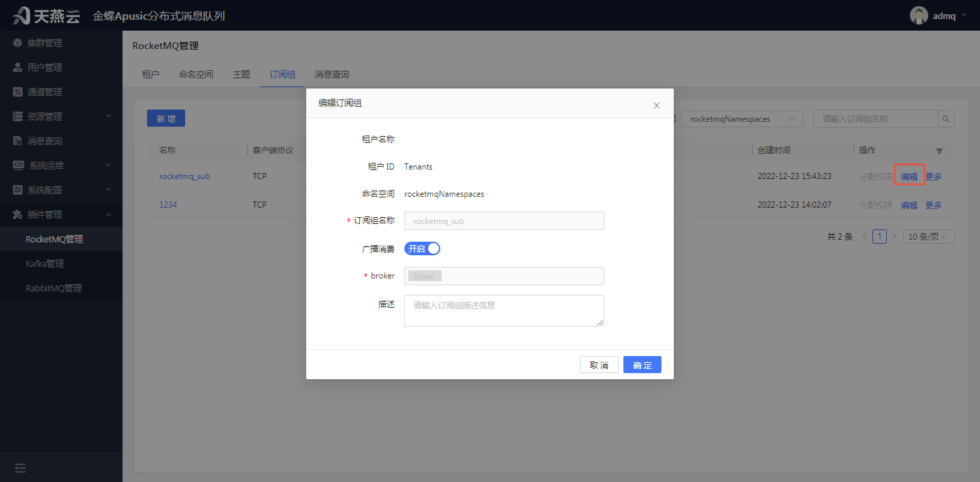This screenshot has width=980, height=482.
Task: Click the 描述 textarea
Action: pos(504,310)
